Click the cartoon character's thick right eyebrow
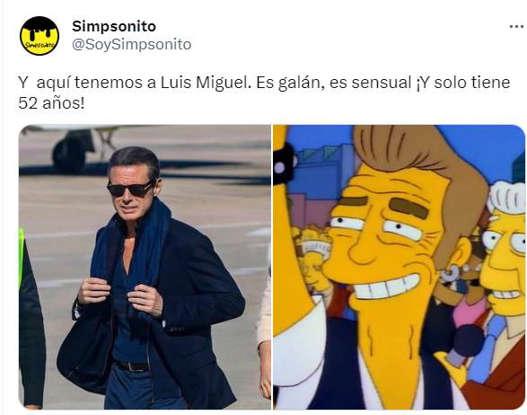Screen dimensions: 527x415 409,207
